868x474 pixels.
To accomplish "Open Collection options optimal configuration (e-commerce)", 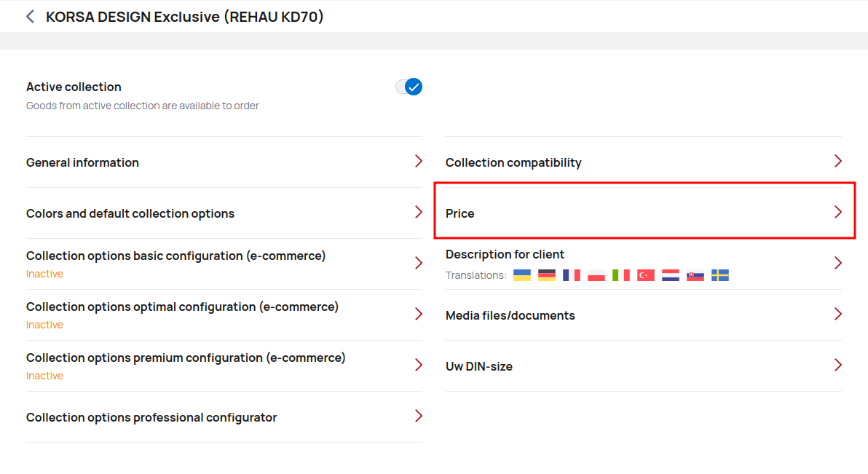I will (224, 315).
